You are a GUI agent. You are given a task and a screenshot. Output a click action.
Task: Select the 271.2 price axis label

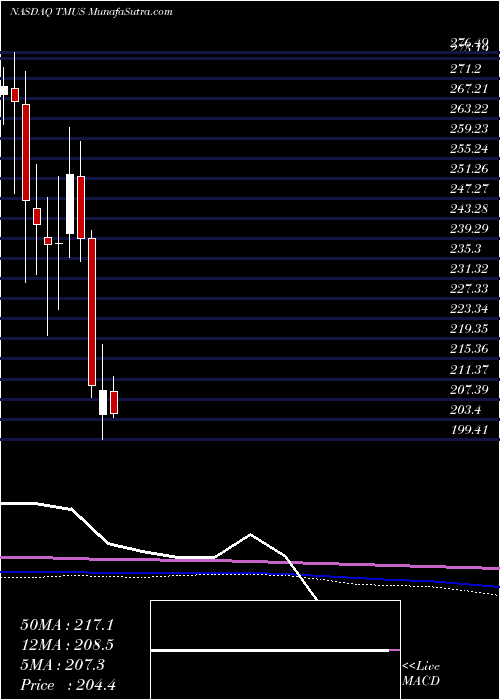(x=466, y=69)
